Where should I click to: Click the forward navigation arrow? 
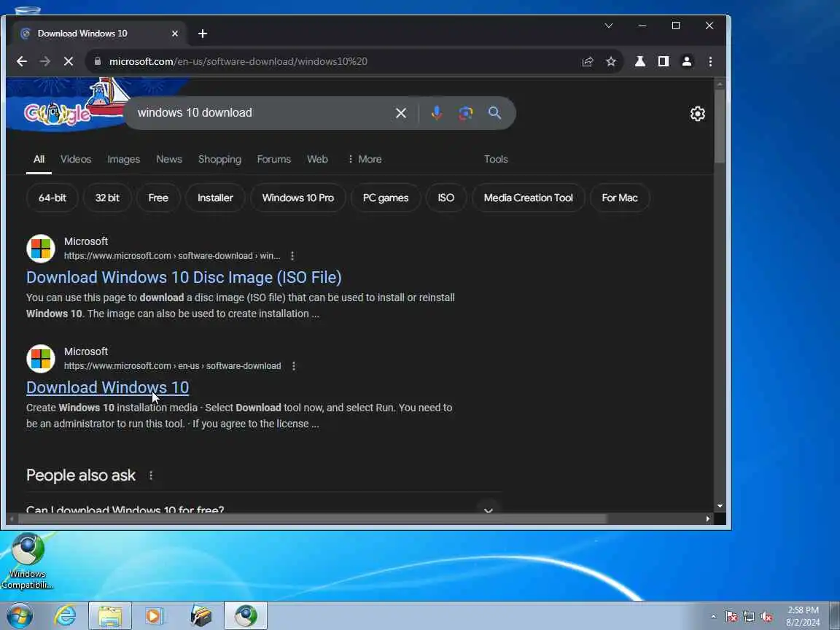(45, 61)
